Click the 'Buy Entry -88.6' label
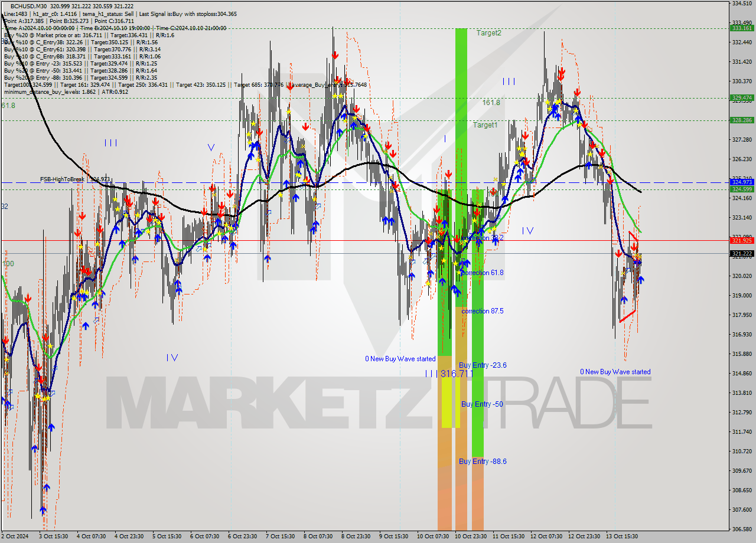 point(483,462)
